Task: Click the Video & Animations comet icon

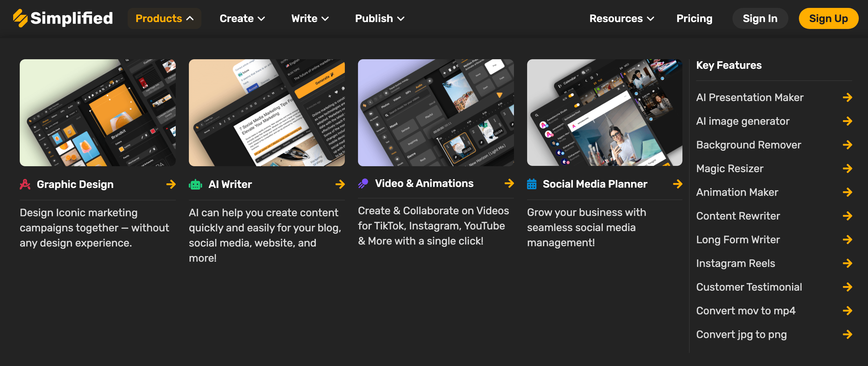Action: point(363,183)
